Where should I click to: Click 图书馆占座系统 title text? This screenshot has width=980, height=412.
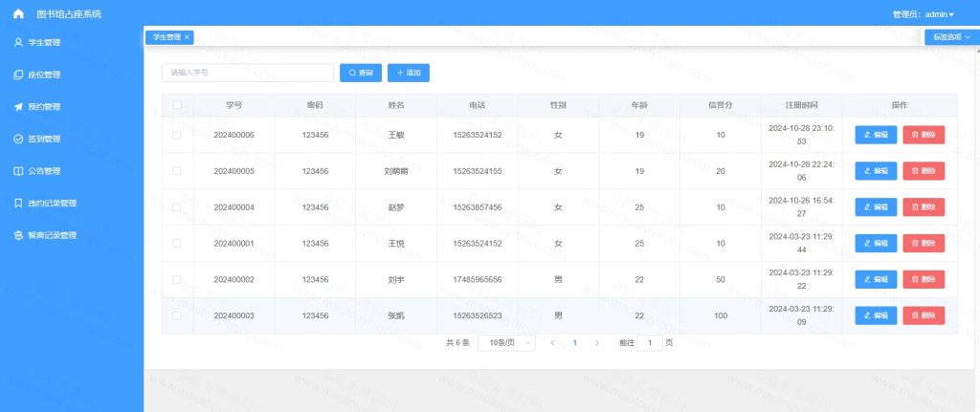click(x=69, y=13)
